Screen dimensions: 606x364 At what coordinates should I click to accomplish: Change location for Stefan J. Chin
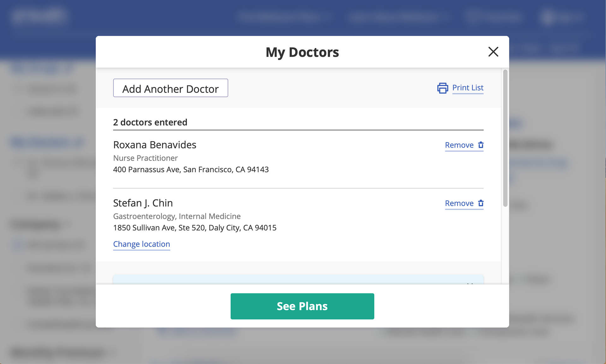141,244
